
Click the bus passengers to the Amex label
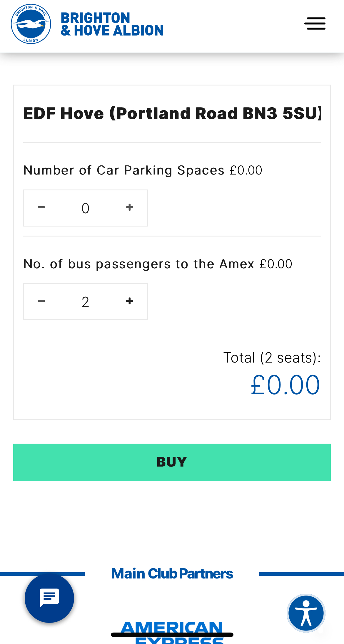138,264
